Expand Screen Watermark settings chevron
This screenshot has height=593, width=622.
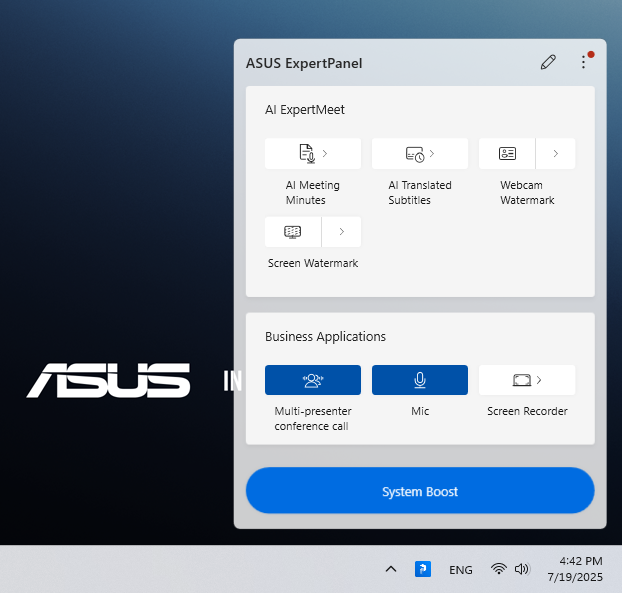[342, 232]
